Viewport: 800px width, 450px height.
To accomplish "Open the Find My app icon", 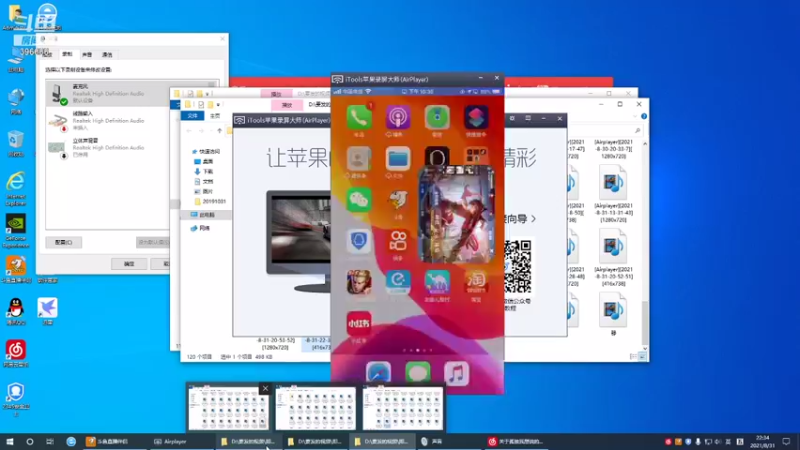I will (x=437, y=117).
